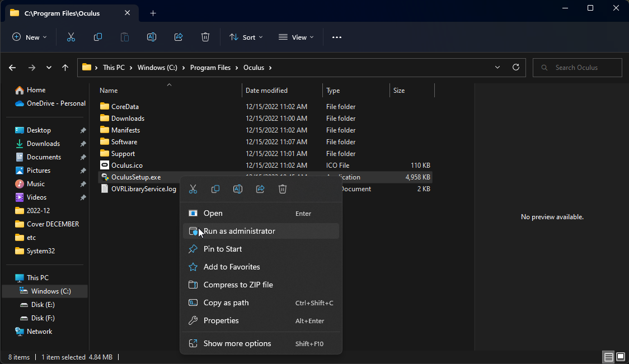Select Add to Favorites

[x=261, y=267]
